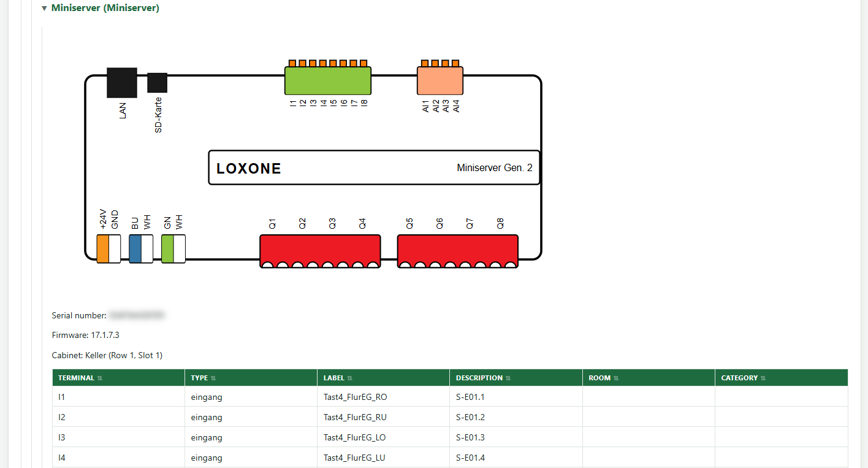Viewport: 868px width, 468px height.
Task: Click the orange +24V/GND power terminal
Action: (x=108, y=249)
